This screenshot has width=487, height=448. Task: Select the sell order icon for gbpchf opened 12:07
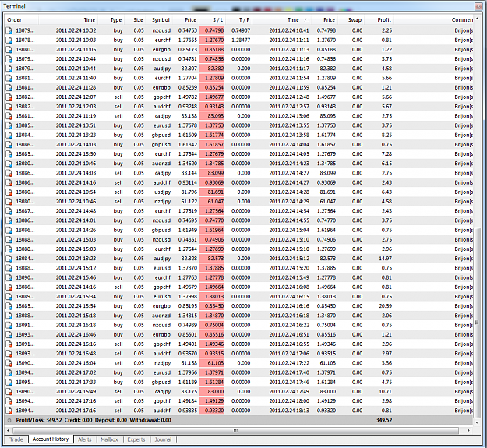tap(9, 97)
